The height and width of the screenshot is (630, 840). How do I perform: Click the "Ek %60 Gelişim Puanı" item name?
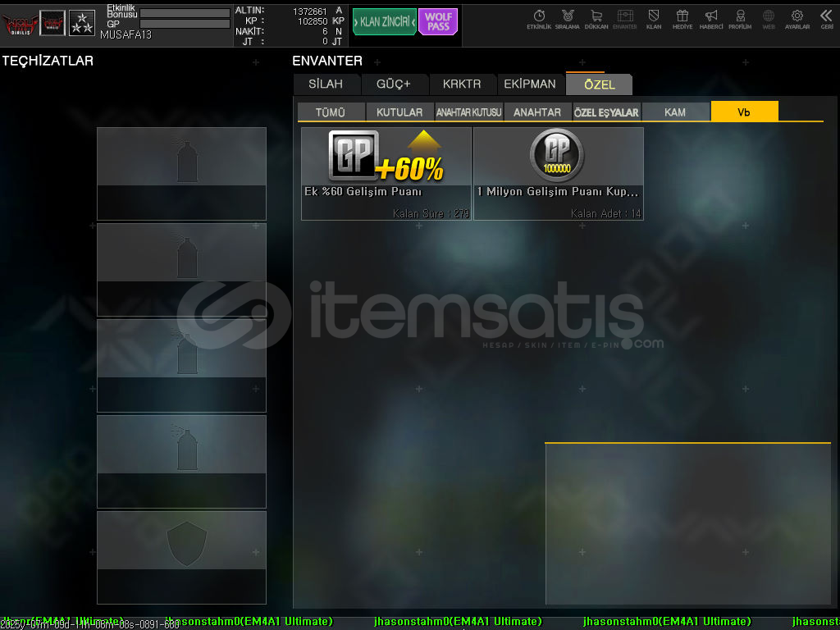pos(363,191)
